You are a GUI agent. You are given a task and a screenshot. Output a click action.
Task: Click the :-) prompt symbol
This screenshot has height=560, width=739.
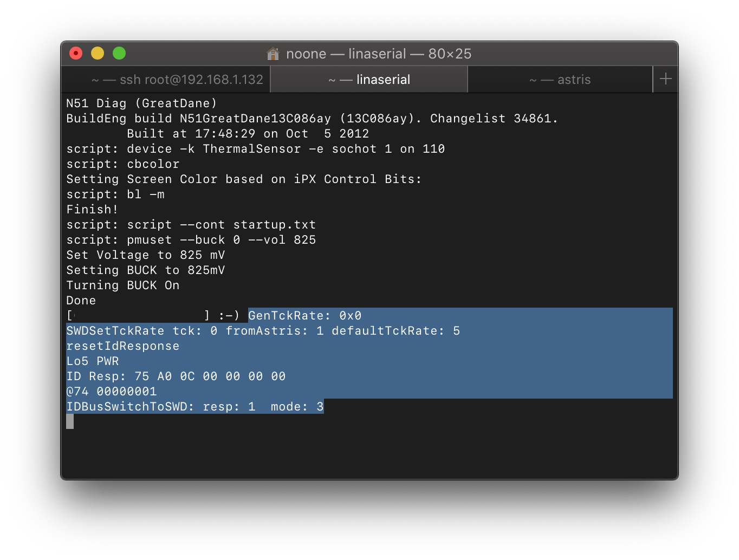point(229,315)
